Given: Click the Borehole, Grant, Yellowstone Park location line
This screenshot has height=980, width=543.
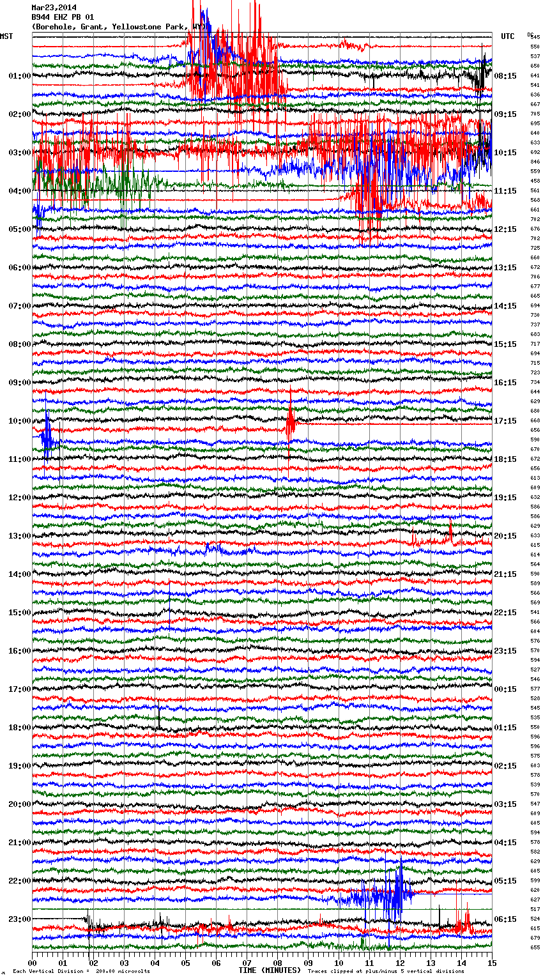Looking at the screenshot, I should click(x=119, y=27).
